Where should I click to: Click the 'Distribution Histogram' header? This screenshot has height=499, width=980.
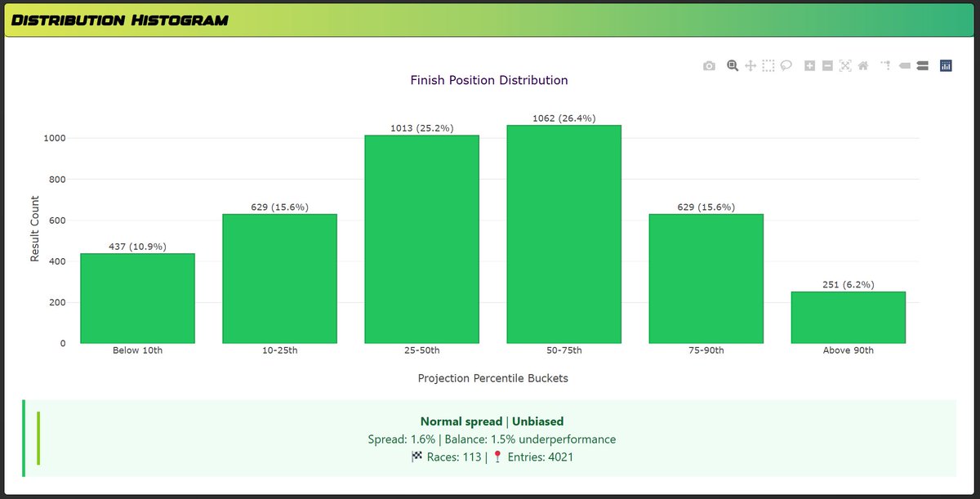pos(120,20)
